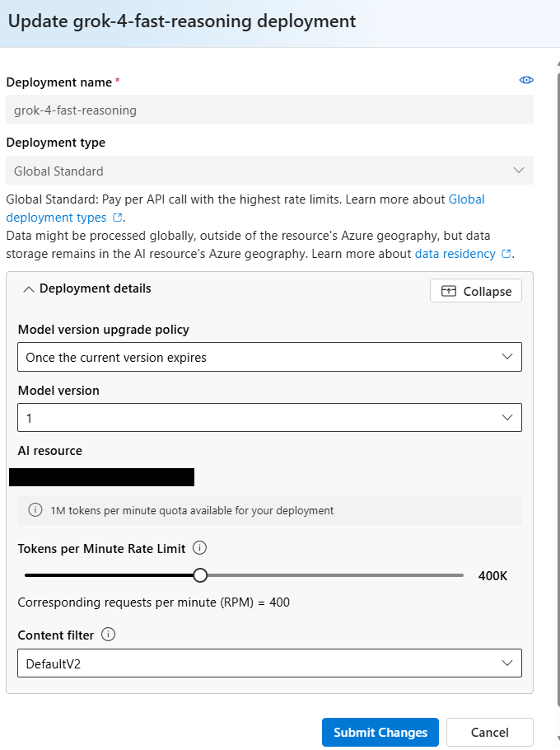The width and height of the screenshot is (560, 750).
Task: Click external link icon after data residency
Action: point(506,254)
